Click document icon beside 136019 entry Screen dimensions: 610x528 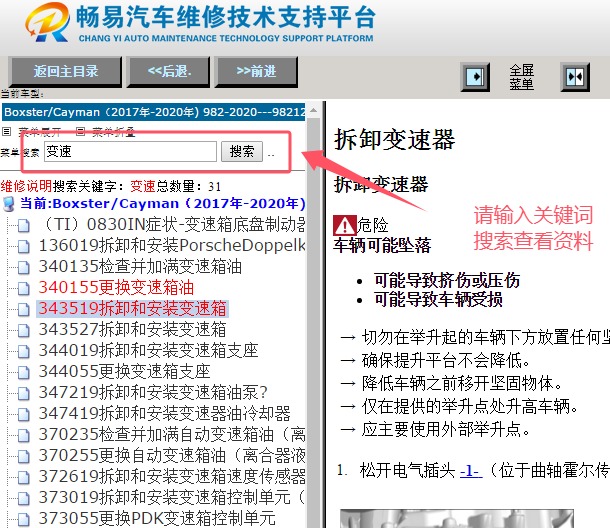[24, 247]
